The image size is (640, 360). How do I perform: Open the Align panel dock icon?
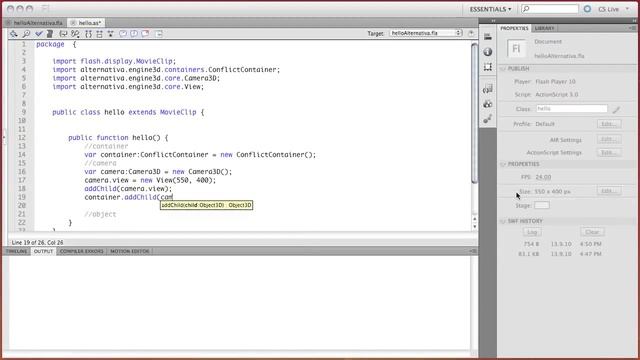(x=488, y=37)
